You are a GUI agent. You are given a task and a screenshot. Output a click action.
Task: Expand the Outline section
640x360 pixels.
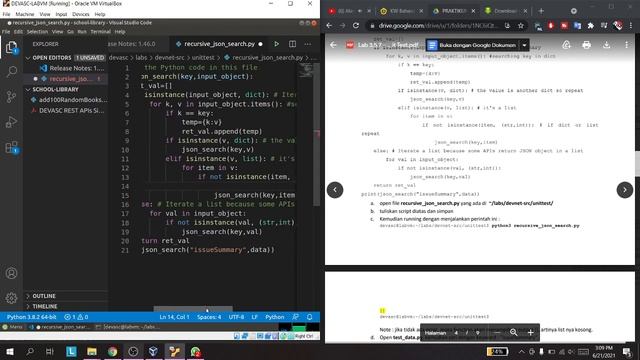click(x=65, y=296)
